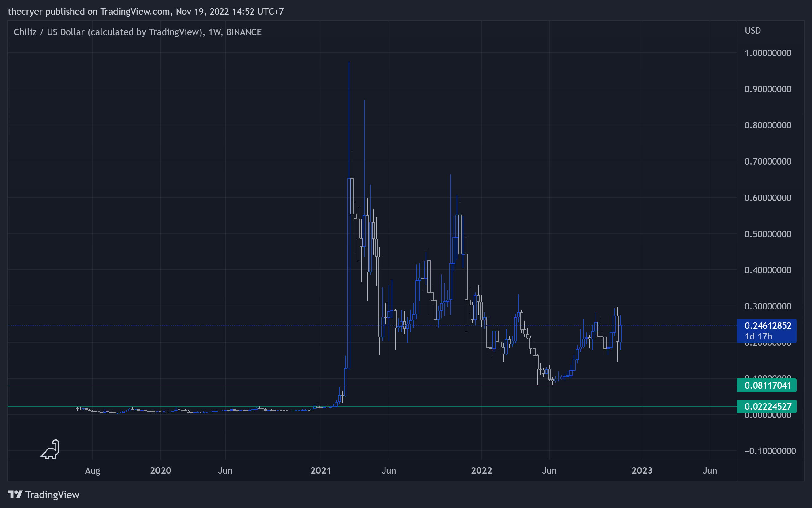Click the 0.50000000 price axis value
Image resolution: width=812 pixels, height=508 pixels.
768,234
